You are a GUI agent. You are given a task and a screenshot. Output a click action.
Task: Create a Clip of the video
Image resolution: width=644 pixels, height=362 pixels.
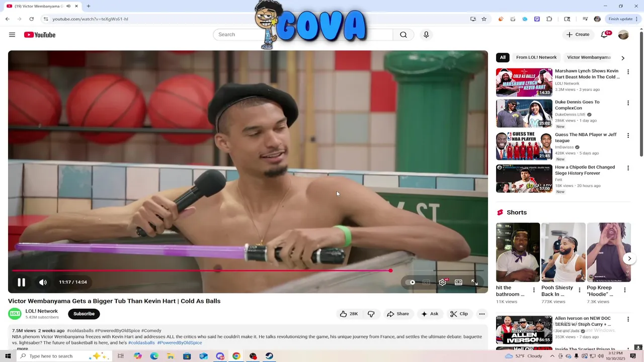point(459,314)
